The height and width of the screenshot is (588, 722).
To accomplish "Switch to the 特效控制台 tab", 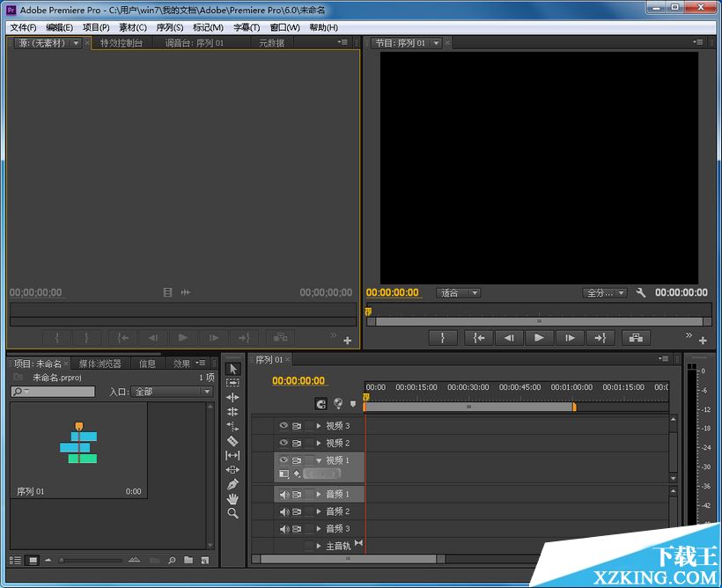I will (122, 43).
